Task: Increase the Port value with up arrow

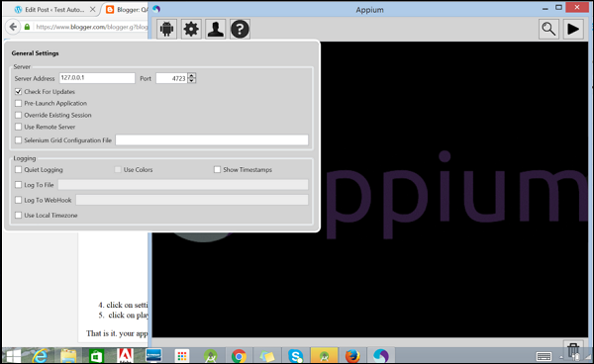Action: pyautogui.click(x=192, y=76)
